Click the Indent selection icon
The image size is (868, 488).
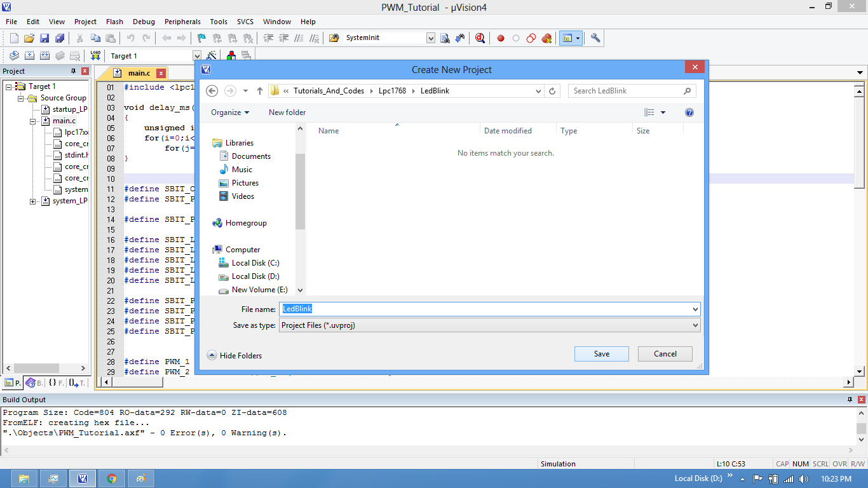tap(268, 38)
